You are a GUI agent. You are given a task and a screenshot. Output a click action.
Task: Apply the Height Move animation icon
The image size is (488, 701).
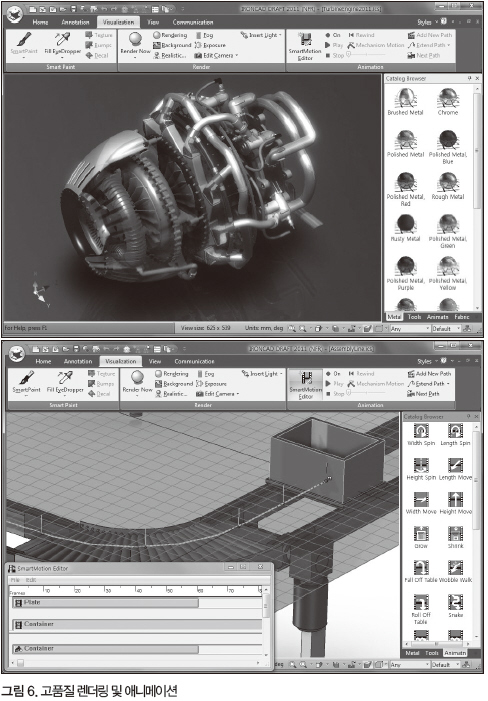click(x=455, y=503)
